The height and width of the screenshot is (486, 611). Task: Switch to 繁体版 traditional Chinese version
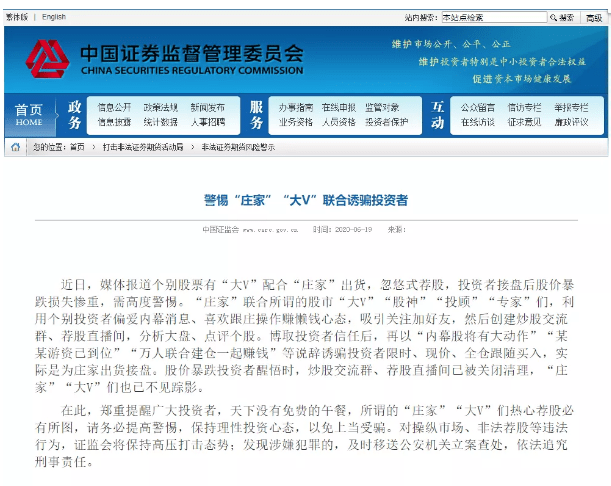(x=16, y=17)
